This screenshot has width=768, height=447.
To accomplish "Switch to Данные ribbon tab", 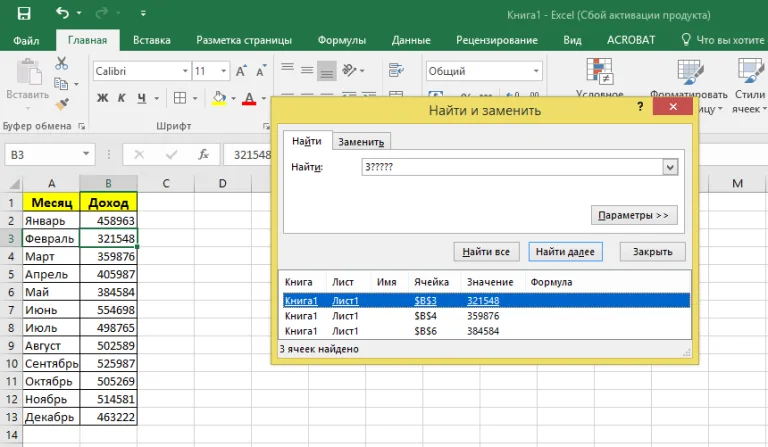I will [x=411, y=40].
